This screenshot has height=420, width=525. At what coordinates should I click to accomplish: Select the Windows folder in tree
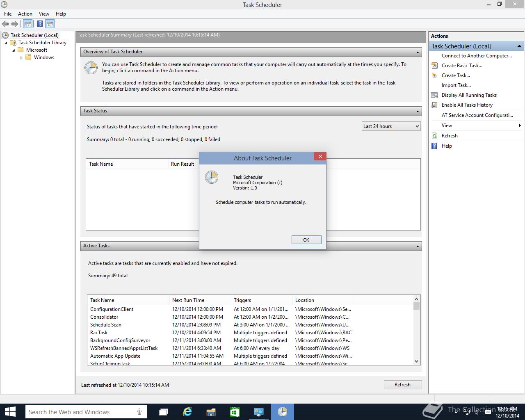point(44,57)
